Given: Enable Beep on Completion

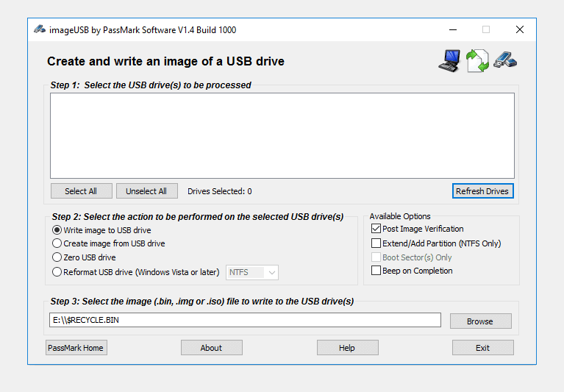Looking at the screenshot, I should 376,271.
